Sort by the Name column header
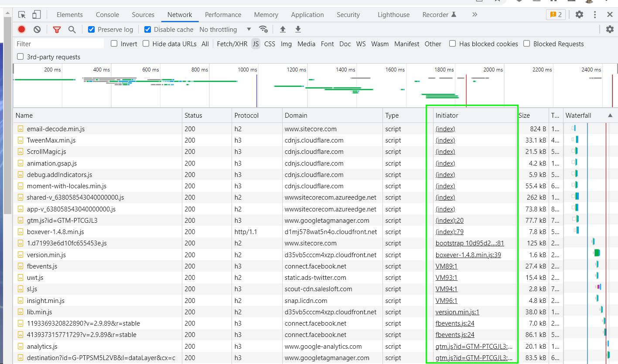 pyautogui.click(x=98, y=116)
